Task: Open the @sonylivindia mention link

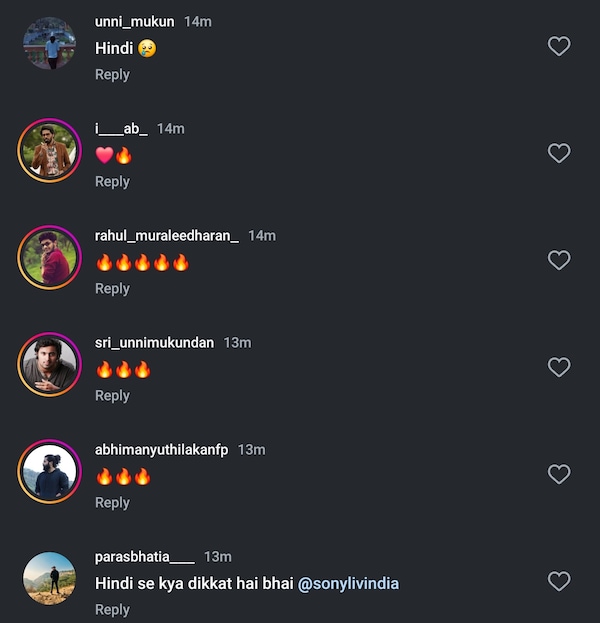Action: [x=348, y=582]
